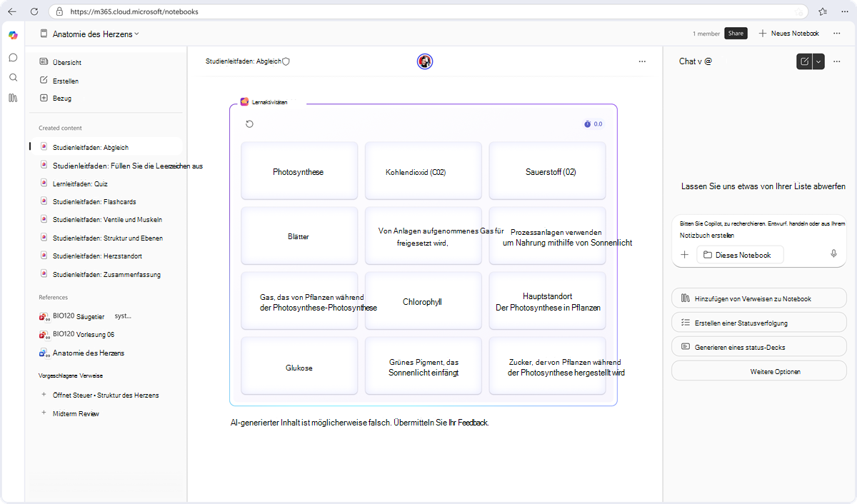
Task: Open the Copilot logo in left rail
Action: point(13,36)
